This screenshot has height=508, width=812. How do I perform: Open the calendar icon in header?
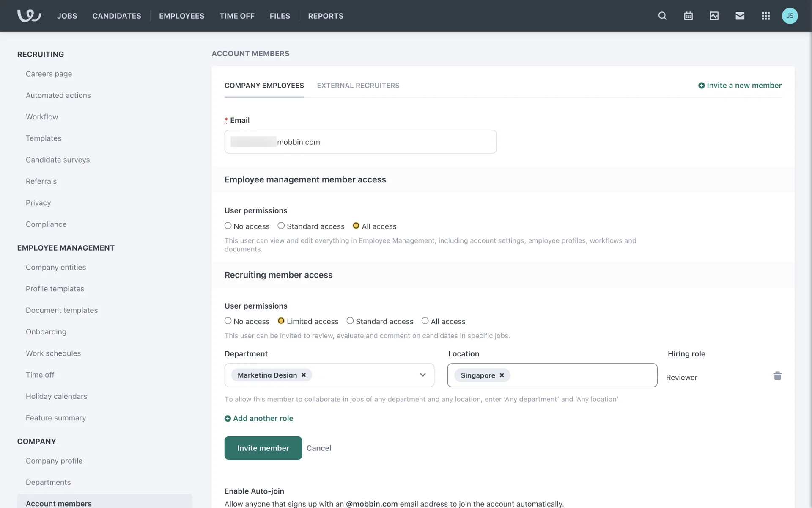tap(688, 16)
